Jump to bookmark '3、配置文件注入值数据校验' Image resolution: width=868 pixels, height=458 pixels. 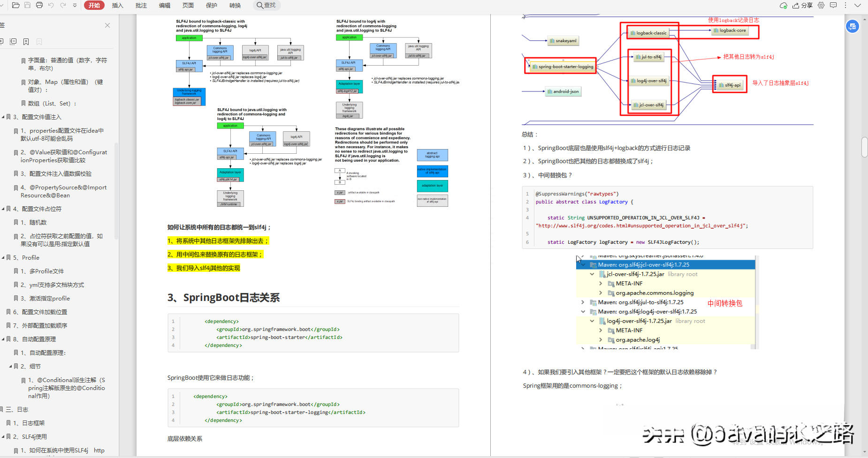coord(56,173)
